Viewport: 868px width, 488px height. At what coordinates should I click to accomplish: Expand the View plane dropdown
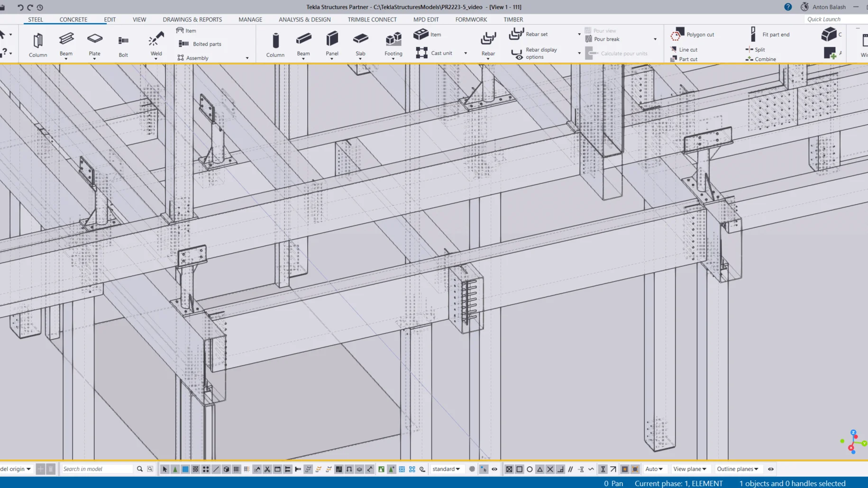(690, 469)
